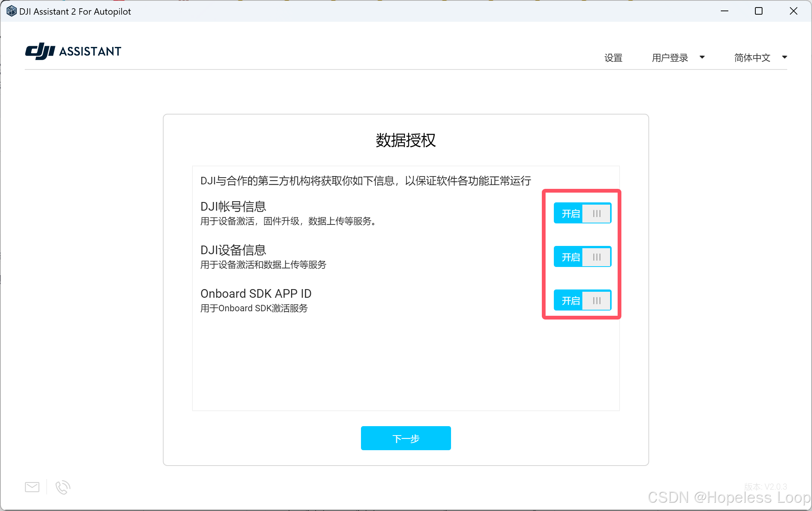This screenshot has width=812, height=511.
Task: Open the email contact icon
Action: (x=32, y=487)
